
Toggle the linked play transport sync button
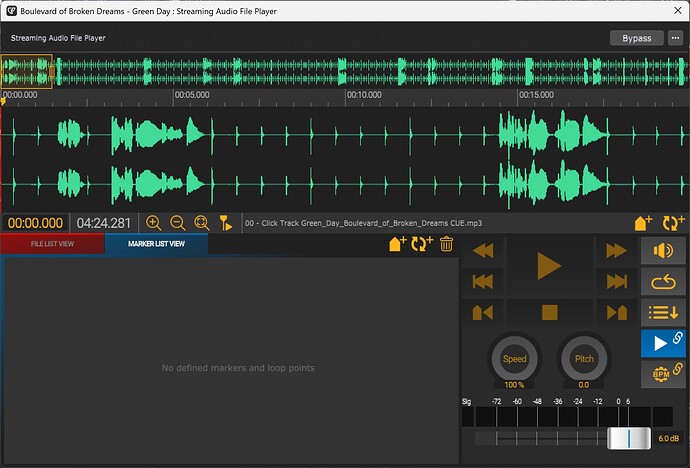[663, 343]
